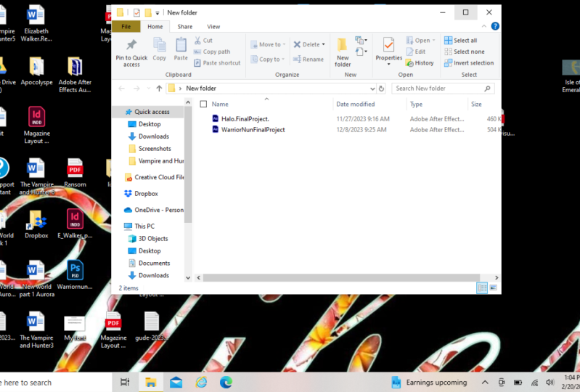Open Microsoft Edge from the taskbar

tap(226, 382)
